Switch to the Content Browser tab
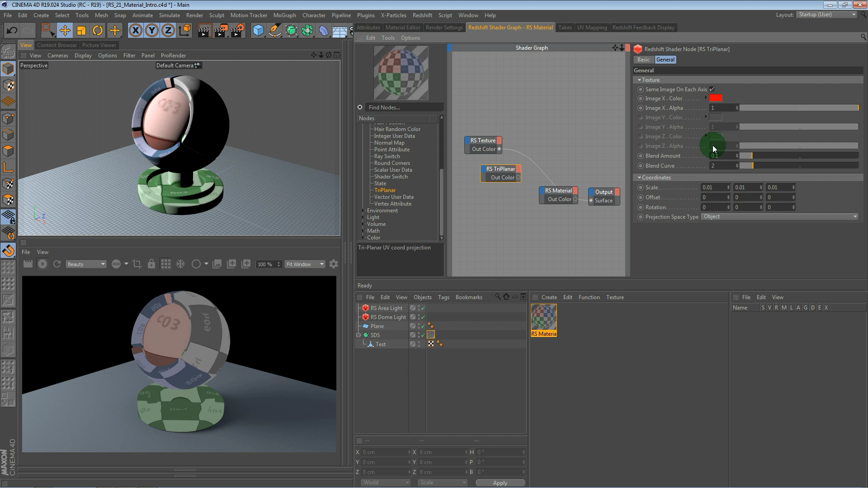Viewport: 868px width, 488px height. pos(57,45)
